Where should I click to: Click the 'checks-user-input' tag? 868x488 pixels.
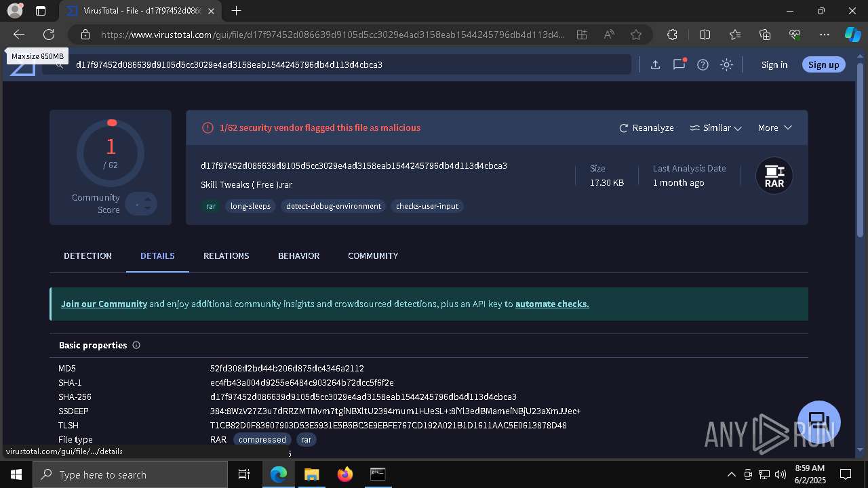click(427, 206)
